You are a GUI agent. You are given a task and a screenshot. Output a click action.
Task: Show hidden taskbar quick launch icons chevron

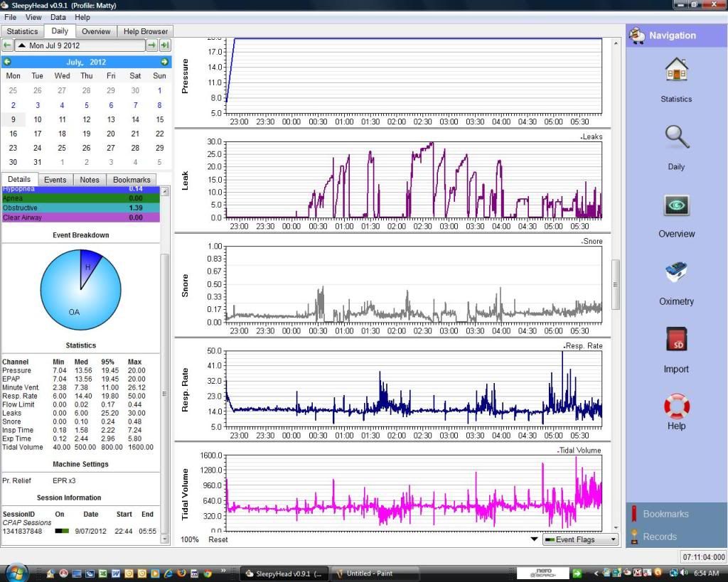tap(223, 571)
